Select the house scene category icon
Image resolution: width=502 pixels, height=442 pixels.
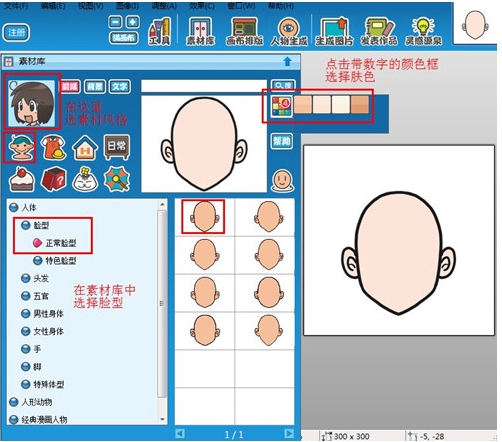85,148
